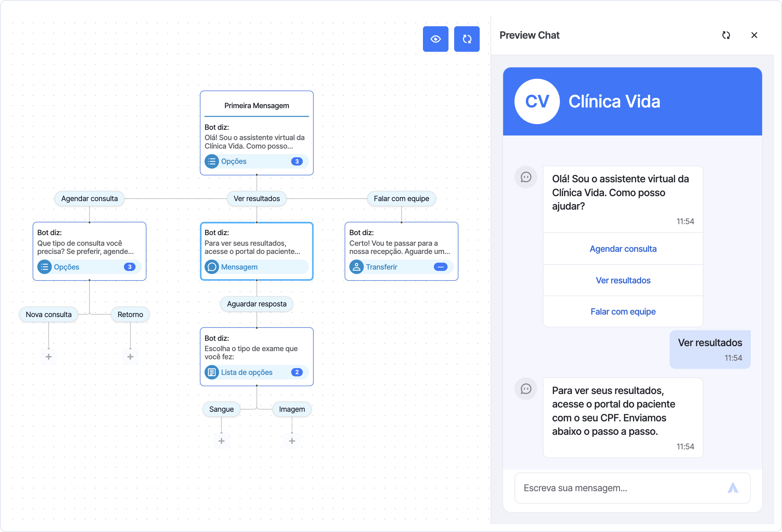Add a node under Sangue
Viewport: 782px width, 532px height.
(x=221, y=441)
